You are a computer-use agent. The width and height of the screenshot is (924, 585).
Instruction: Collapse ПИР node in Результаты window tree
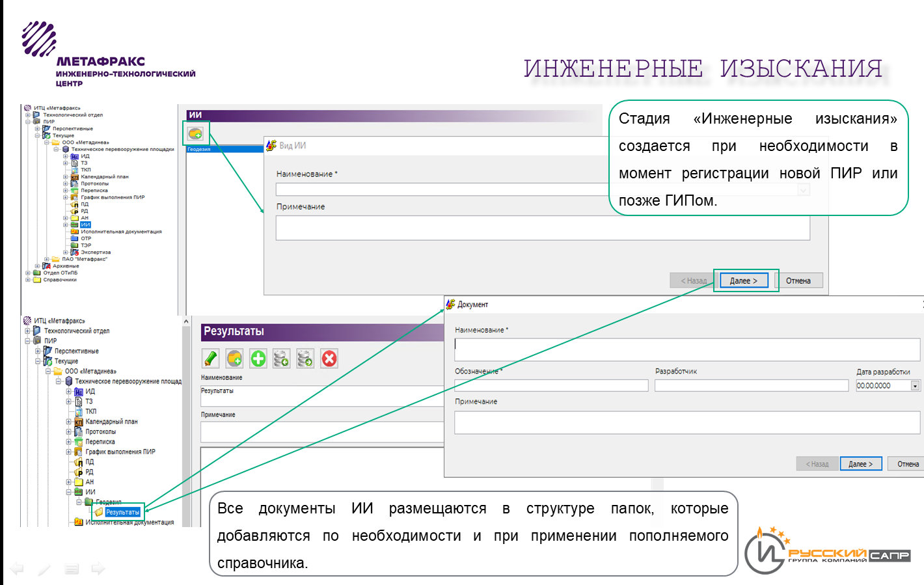28,341
